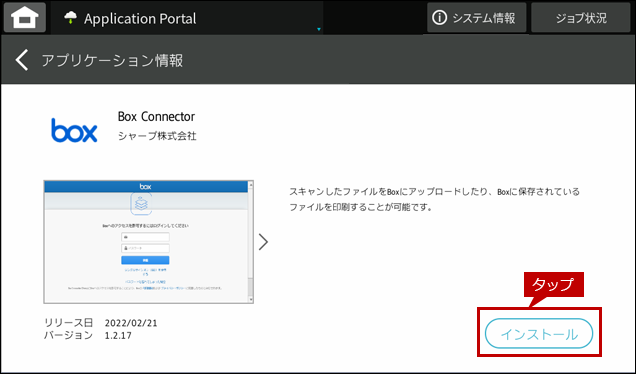This screenshot has height=374, width=636.
Task: Select the シャープ株式会社 publisher text
Action: pos(157,136)
